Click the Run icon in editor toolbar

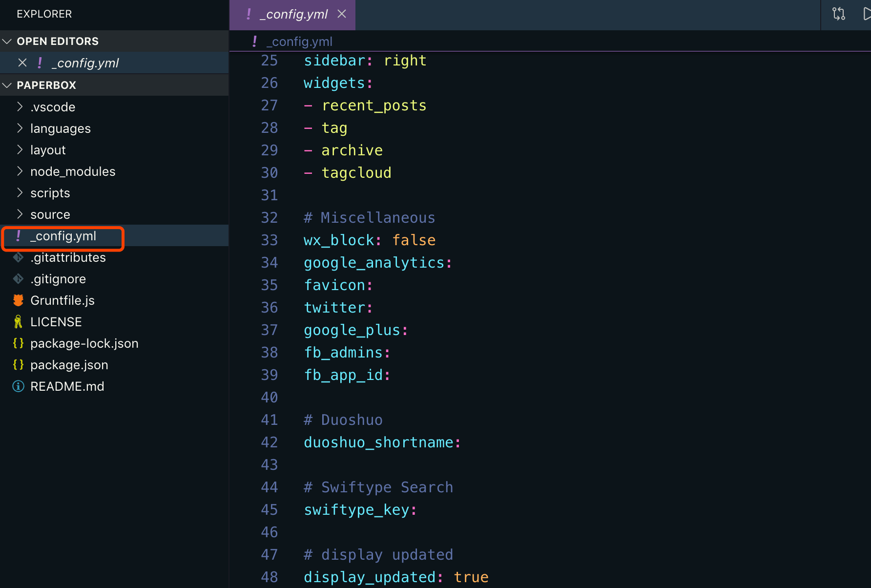[866, 14]
